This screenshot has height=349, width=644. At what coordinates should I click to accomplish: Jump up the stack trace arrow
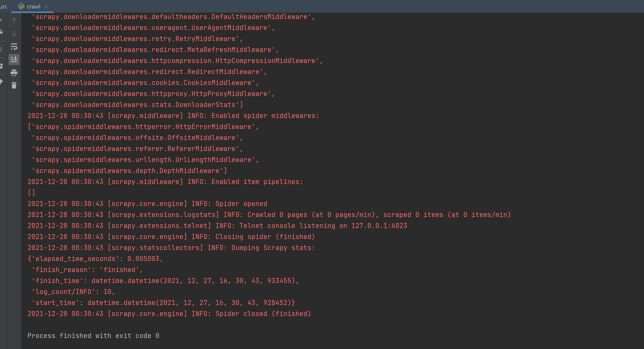[14, 20]
